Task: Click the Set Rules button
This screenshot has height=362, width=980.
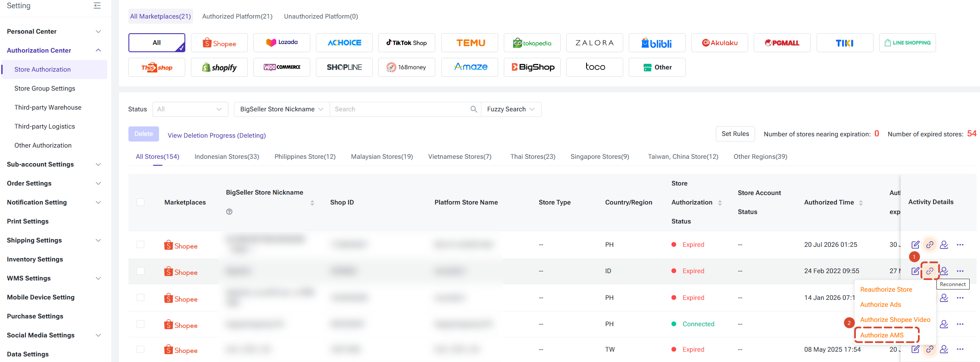Action: 735,134
